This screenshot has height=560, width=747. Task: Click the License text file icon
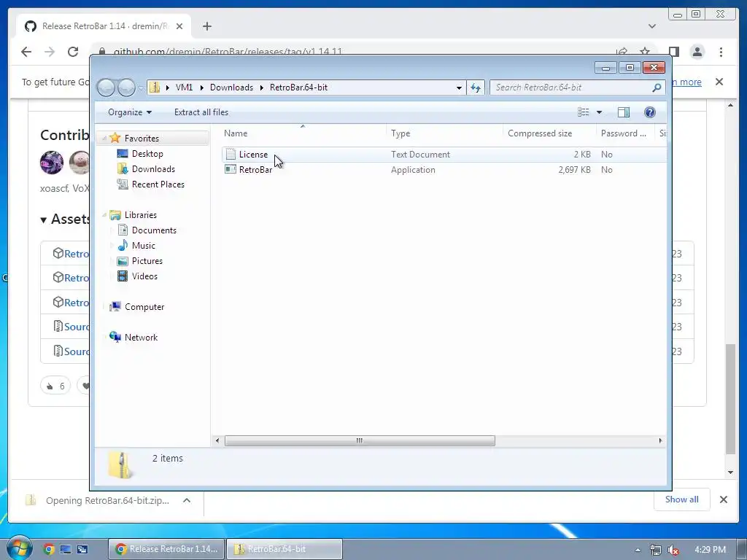(231, 155)
